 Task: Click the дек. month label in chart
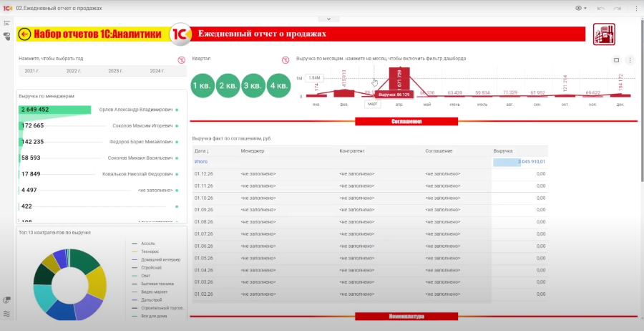620,105
